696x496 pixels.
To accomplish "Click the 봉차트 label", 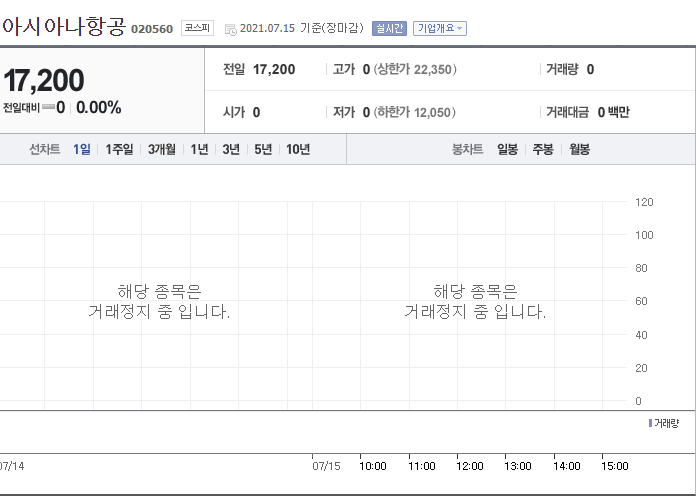I will coord(467,149).
